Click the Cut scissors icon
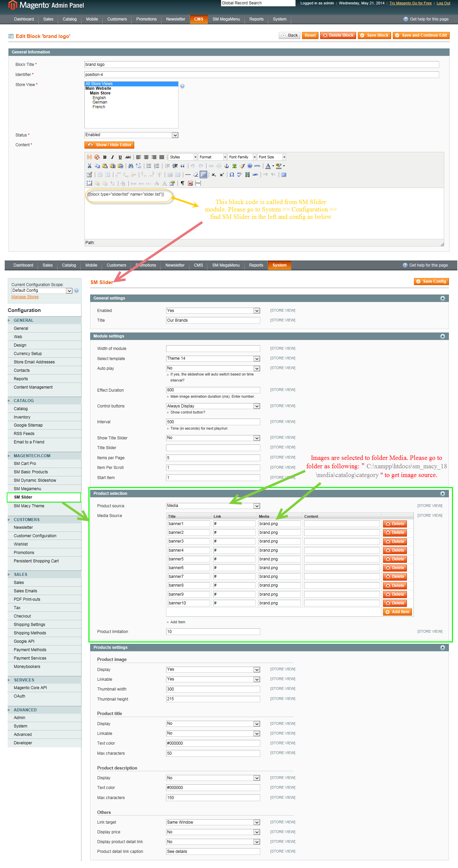Screen dimensions: 458x868 90,166
